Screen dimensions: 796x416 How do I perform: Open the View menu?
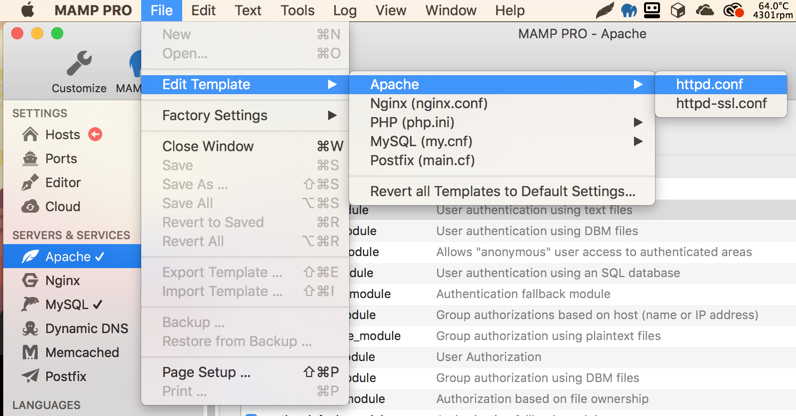point(390,10)
